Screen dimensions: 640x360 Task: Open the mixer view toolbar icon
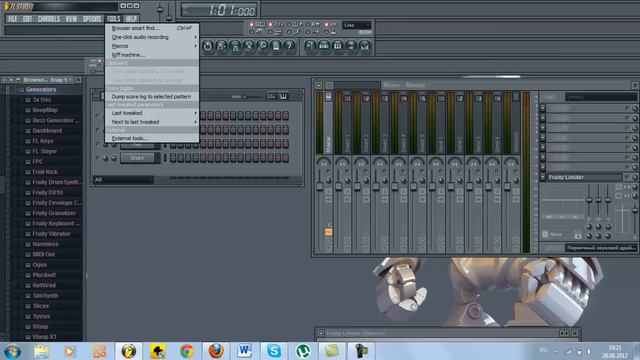364,46
